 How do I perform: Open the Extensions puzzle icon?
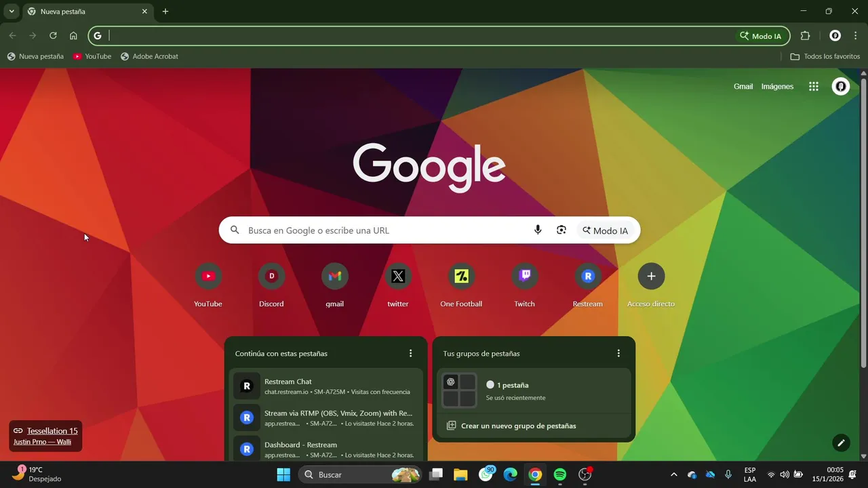(x=805, y=36)
